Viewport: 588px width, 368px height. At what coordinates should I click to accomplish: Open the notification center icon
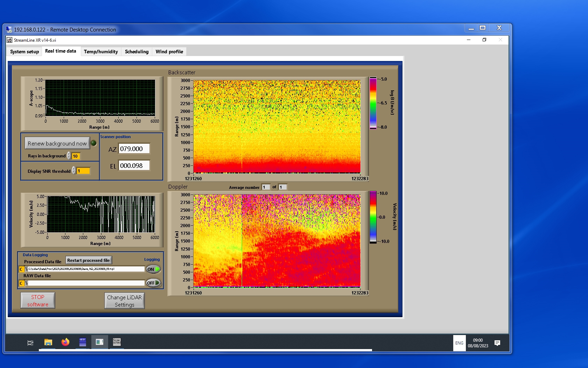pyautogui.click(x=497, y=343)
